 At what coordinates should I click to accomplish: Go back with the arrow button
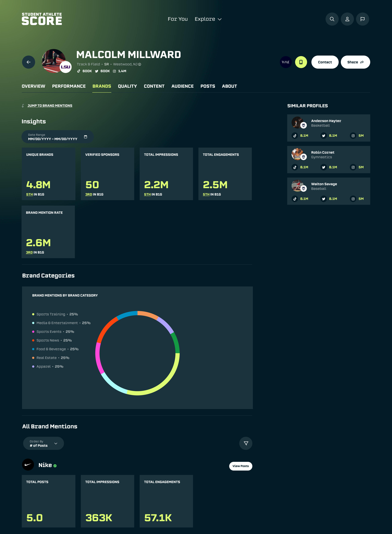28,62
